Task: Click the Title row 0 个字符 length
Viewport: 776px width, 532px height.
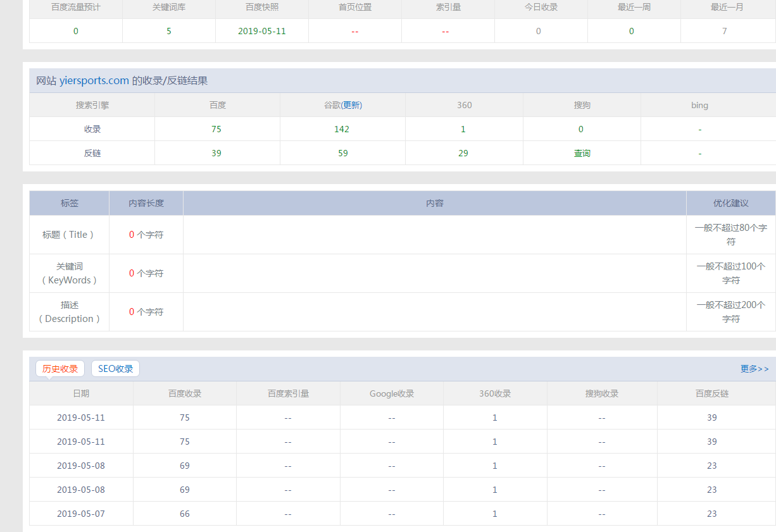Action: [146, 235]
